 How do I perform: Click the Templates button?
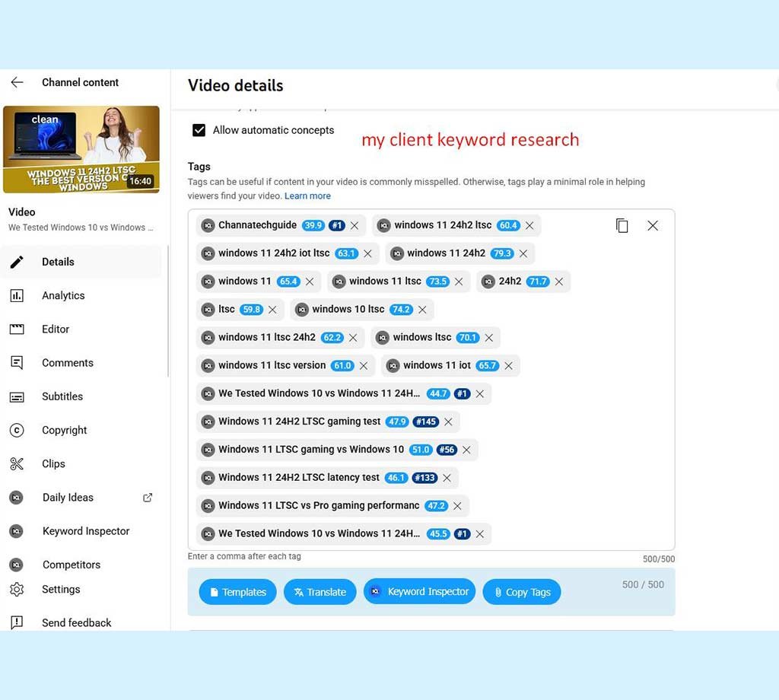pyautogui.click(x=237, y=592)
